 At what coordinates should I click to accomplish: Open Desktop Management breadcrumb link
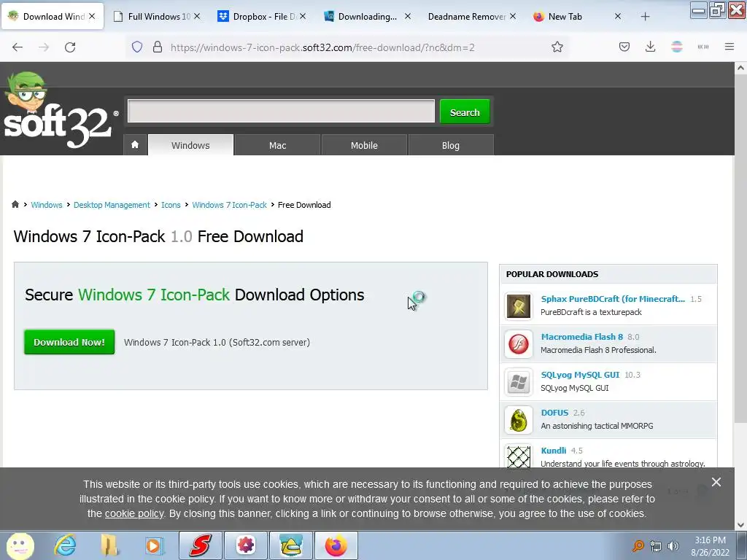112,205
